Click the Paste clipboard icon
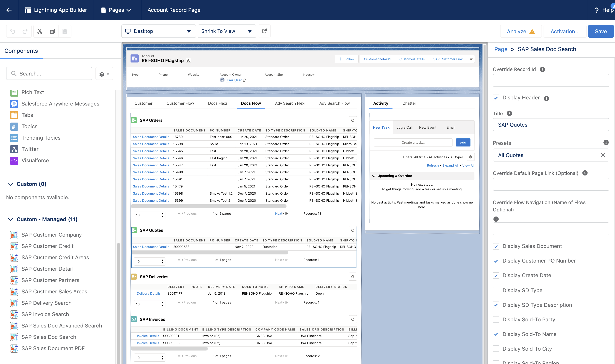 pyautogui.click(x=65, y=31)
